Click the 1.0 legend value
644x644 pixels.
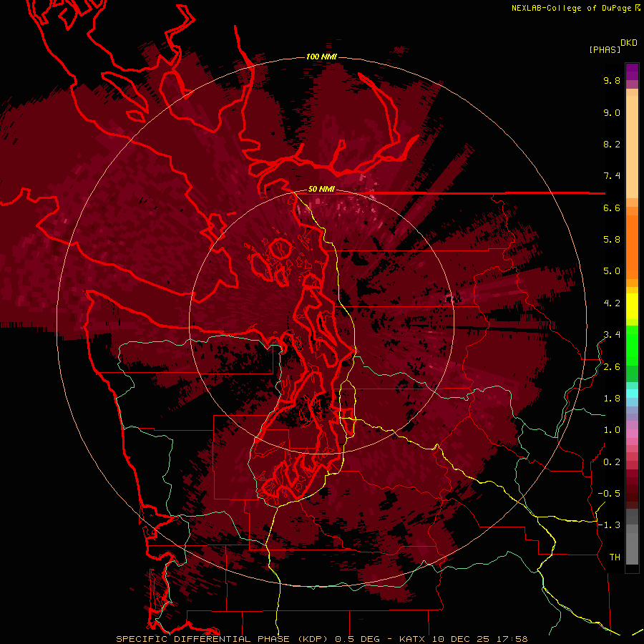point(612,430)
